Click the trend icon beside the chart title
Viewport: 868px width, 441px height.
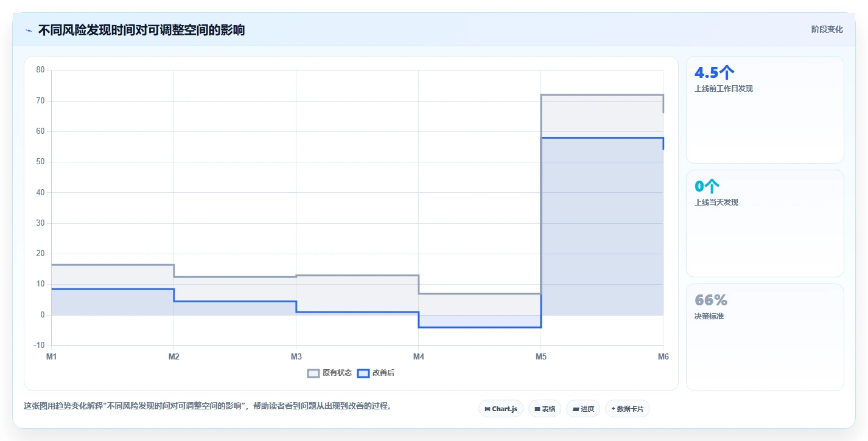pyautogui.click(x=29, y=30)
